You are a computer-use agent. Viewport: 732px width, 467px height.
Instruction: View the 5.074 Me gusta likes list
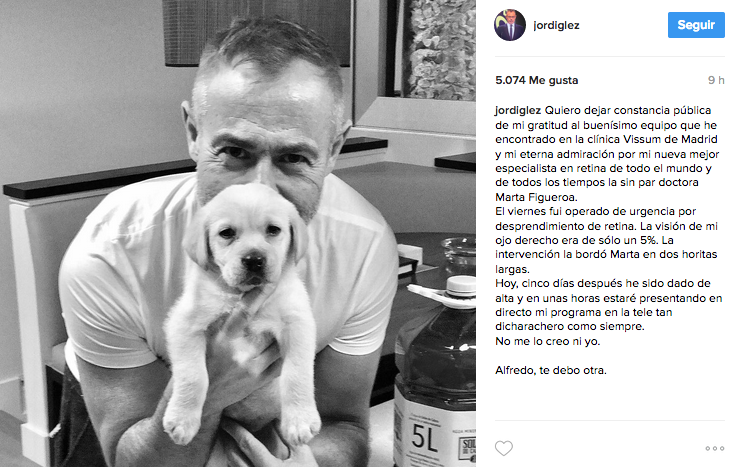(537, 80)
